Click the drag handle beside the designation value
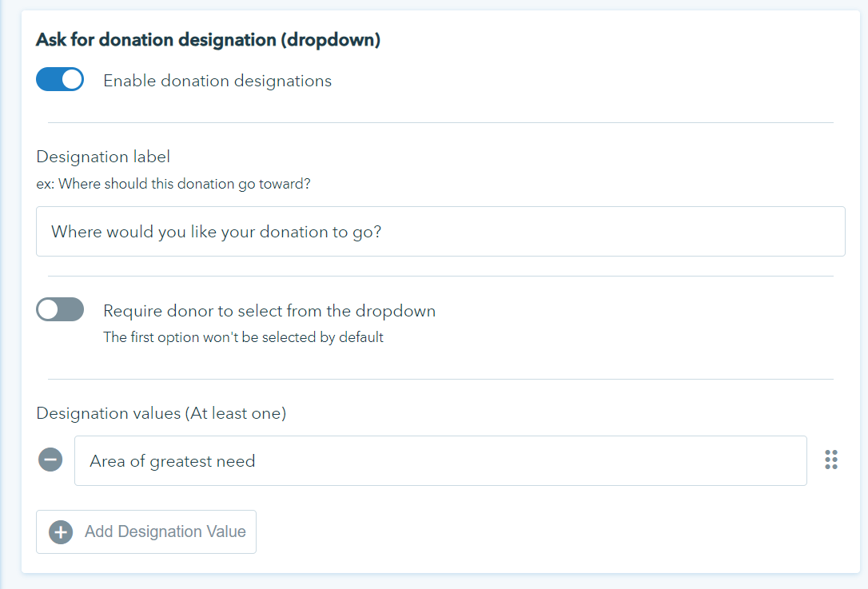The width and height of the screenshot is (868, 589). 831,460
